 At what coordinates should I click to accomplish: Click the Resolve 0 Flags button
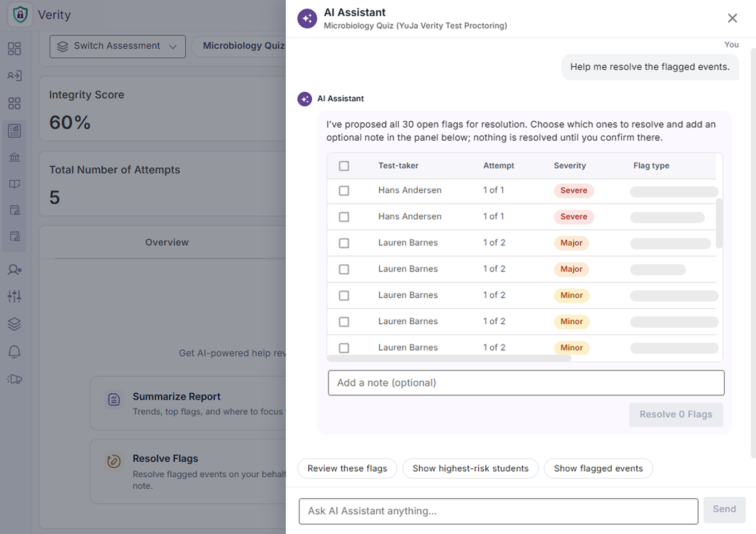pyautogui.click(x=676, y=414)
